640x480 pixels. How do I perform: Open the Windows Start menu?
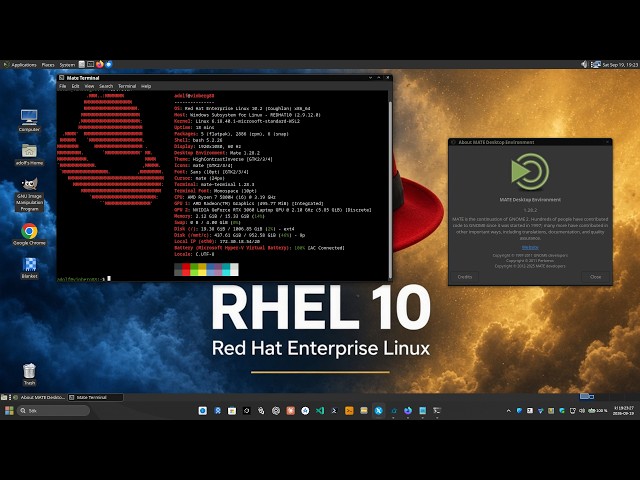click(9, 411)
